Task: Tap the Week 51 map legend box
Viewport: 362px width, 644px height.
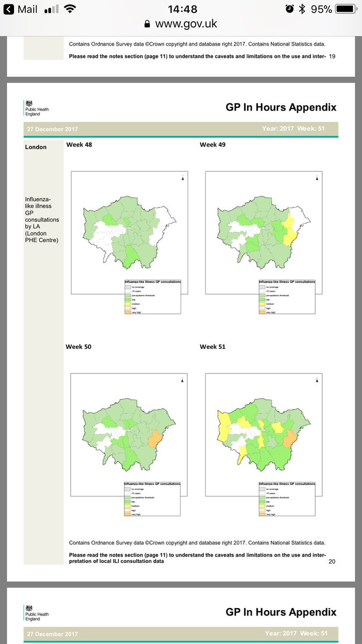Action: tap(287, 499)
